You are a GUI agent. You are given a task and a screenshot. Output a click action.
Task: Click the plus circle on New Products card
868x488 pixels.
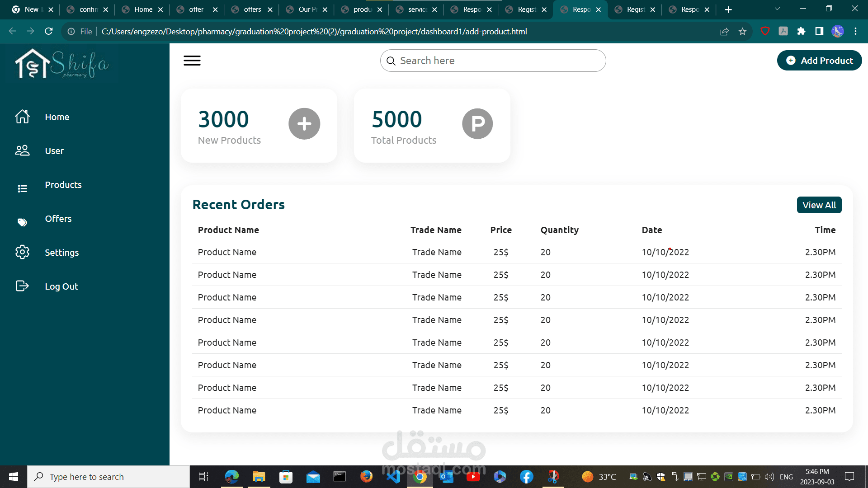[x=304, y=123]
